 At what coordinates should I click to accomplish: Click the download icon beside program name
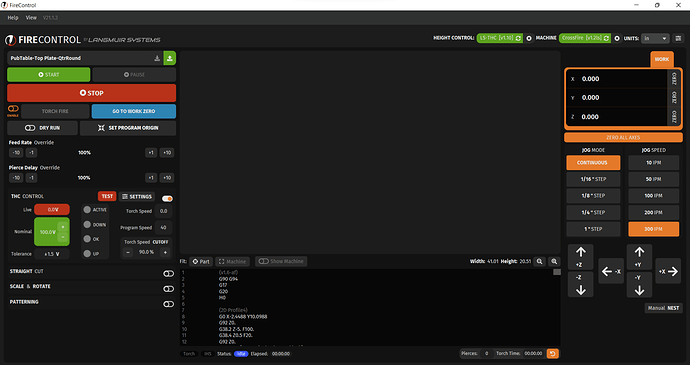(157, 58)
